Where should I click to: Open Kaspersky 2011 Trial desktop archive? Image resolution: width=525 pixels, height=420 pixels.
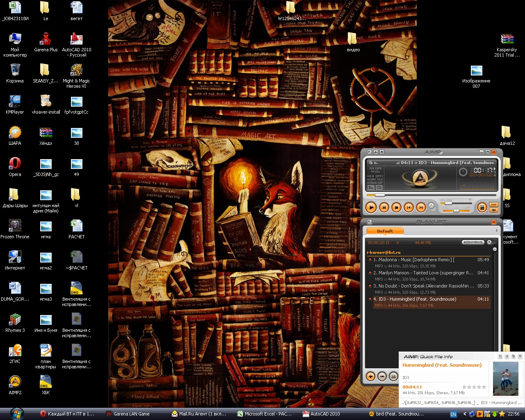click(507, 45)
